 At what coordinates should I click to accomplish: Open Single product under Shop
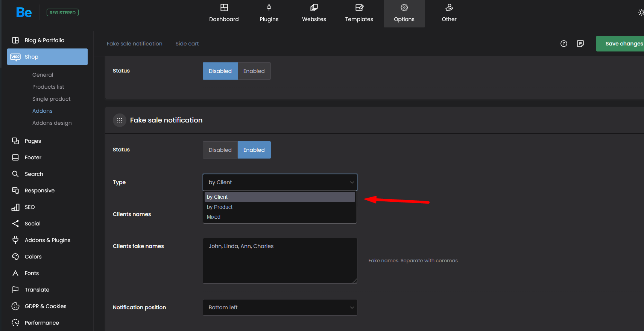click(x=52, y=99)
